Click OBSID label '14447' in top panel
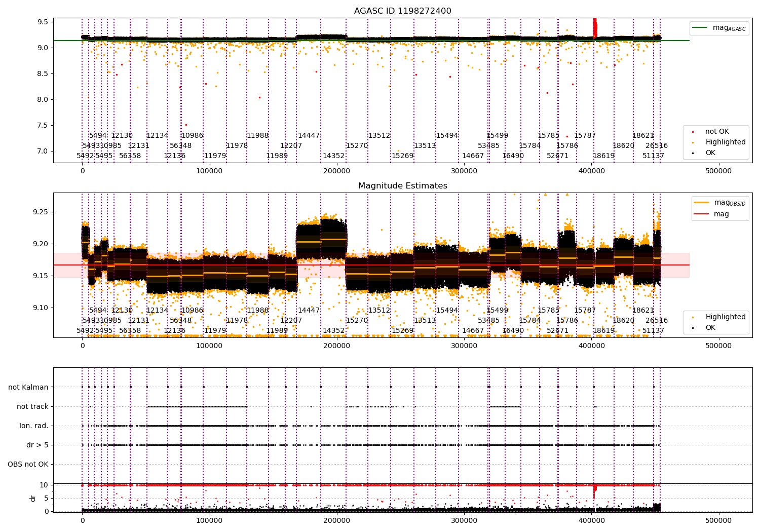760x532 pixels. (309, 136)
